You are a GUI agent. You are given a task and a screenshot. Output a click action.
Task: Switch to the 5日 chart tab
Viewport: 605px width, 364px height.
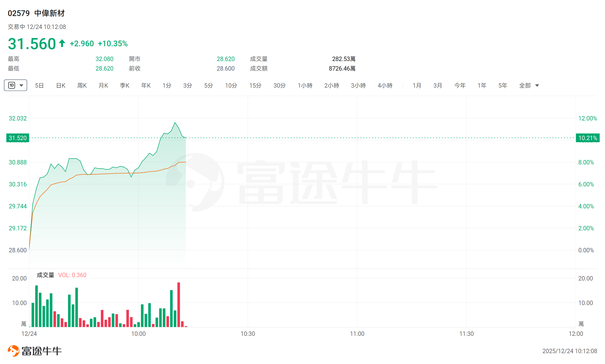pyautogui.click(x=39, y=86)
